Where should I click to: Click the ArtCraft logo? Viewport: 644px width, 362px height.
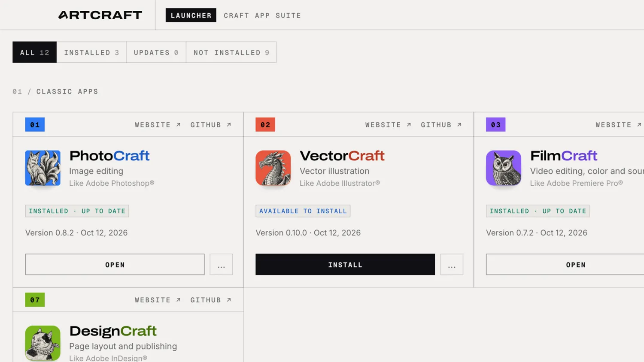(100, 15)
